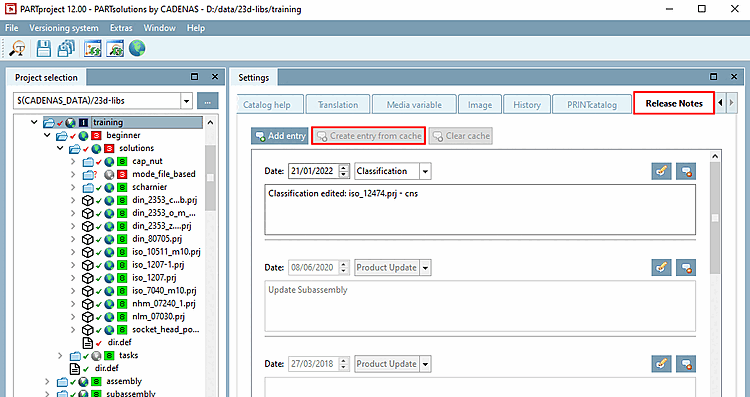
Task: Click the save toolbar icon
Action: (44, 48)
